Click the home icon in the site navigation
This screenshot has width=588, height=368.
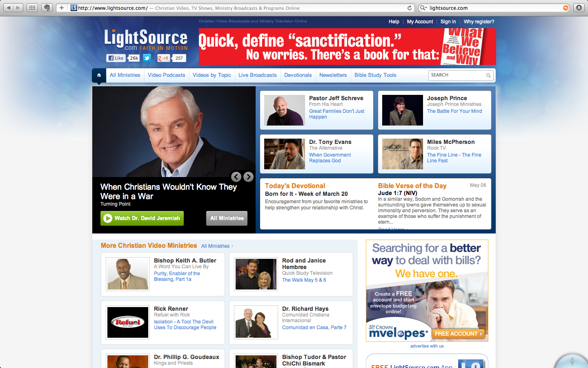point(99,75)
